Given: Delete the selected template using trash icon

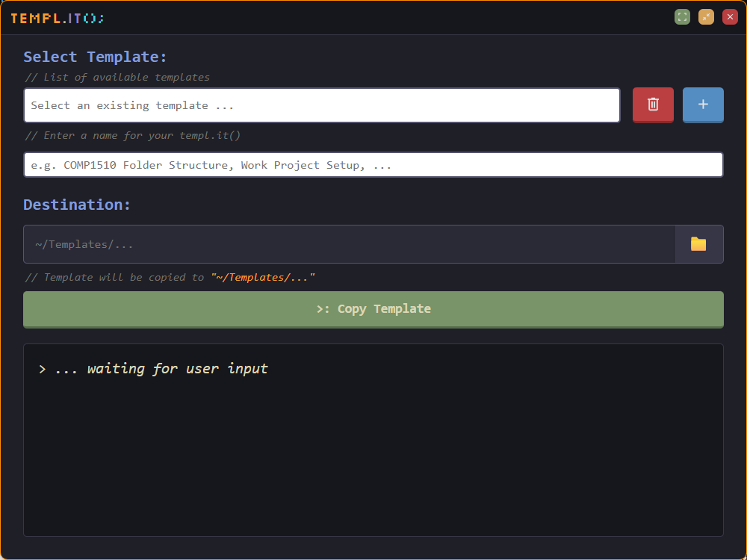Looking at the screenshot, I should pyautogui.click(x=653, y=105).
